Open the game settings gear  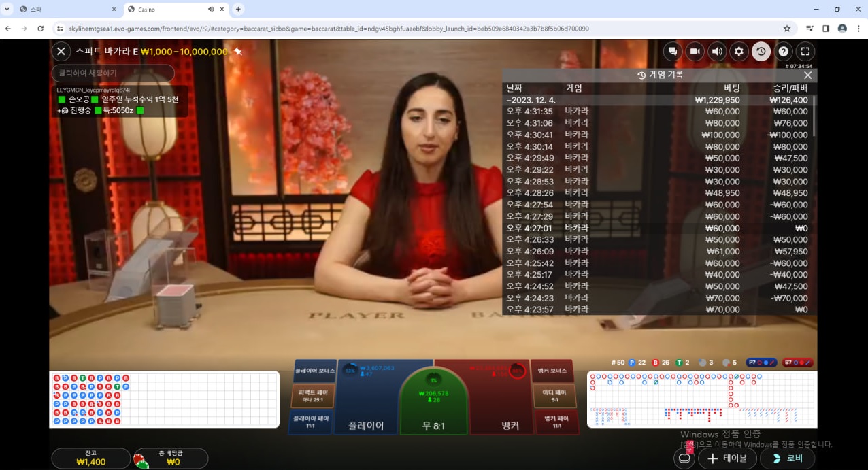click(739, 51)
